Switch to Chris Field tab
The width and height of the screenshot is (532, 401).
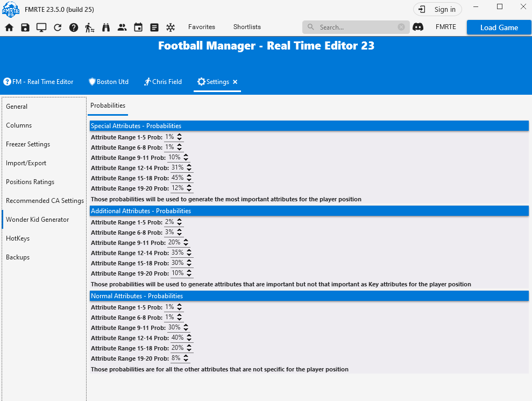tap(163, 82)
